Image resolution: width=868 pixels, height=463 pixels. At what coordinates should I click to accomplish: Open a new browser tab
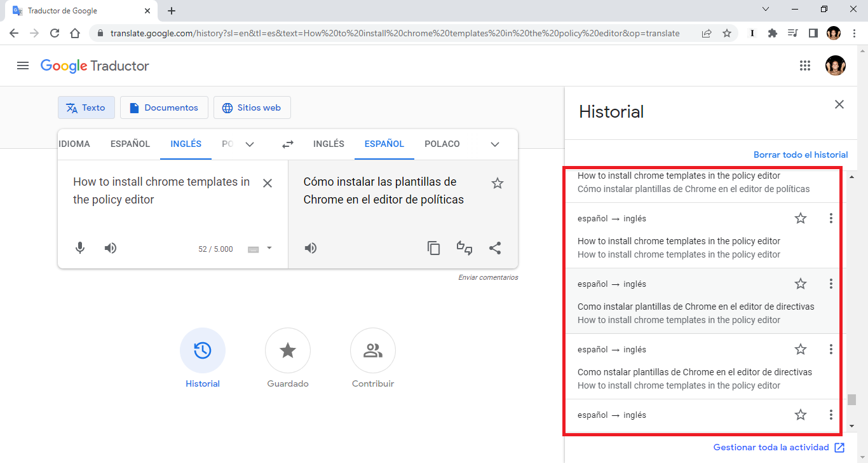coord(172,11)
